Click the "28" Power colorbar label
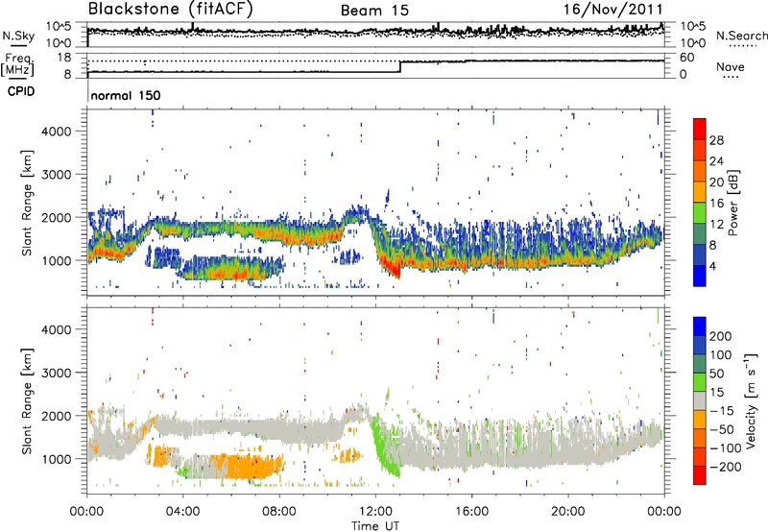The image size is (768, 532). point(716,140)
